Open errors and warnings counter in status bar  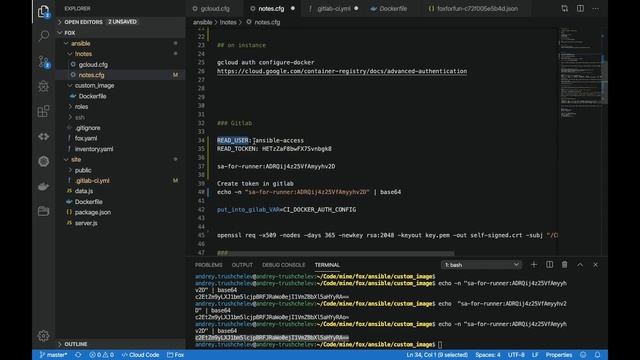pyautogui.click(x=102, y=355)
